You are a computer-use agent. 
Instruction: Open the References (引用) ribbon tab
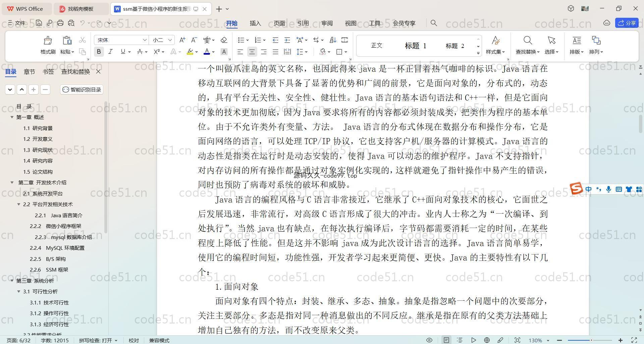pyautogui.click(x=303, y=23)
